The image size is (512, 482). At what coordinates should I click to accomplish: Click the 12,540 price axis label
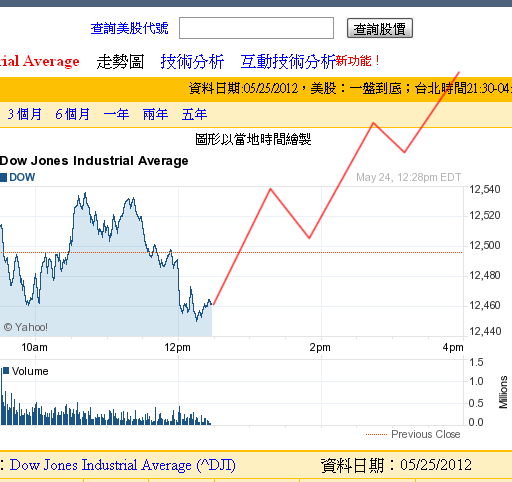[485, 190]
